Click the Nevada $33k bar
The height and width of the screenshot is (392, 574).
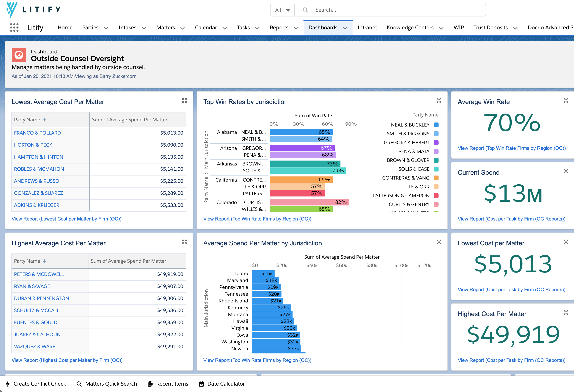point(276,349)
